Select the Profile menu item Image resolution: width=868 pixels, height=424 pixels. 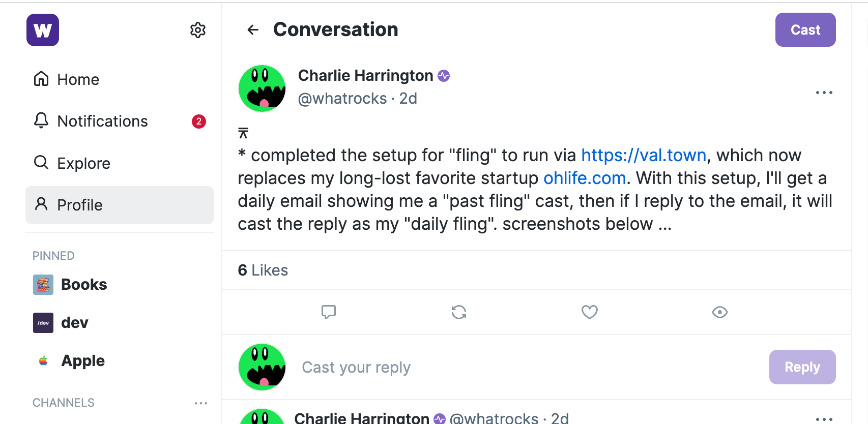[x=79, y=205]
